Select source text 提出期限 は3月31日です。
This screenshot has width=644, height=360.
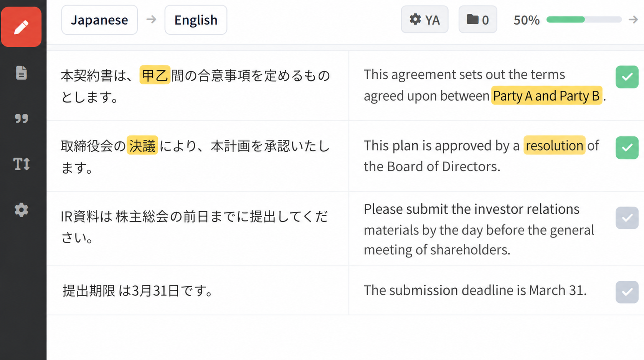138,290
